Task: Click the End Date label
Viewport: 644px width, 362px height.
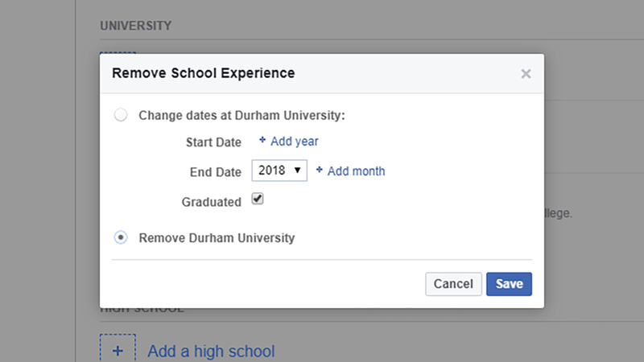Action: pos(216,172)
